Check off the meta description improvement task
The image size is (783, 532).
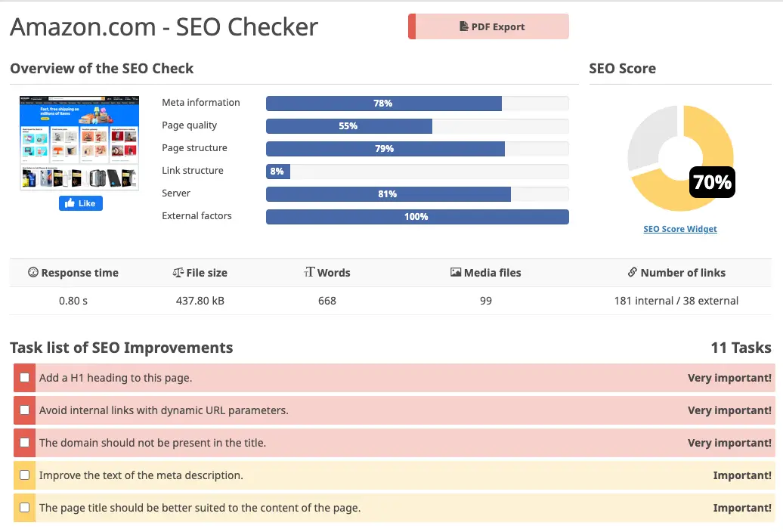pyautogui.click(x=23, y=475)
